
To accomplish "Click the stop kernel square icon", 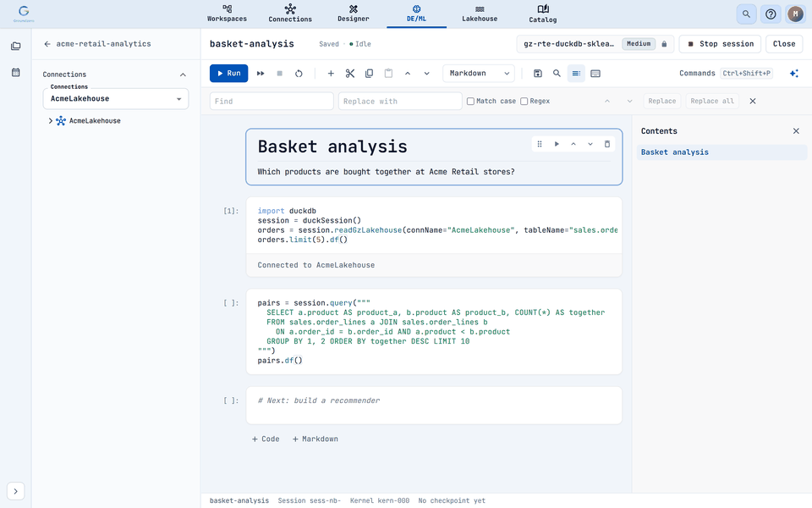I will (x=280, y=74).
